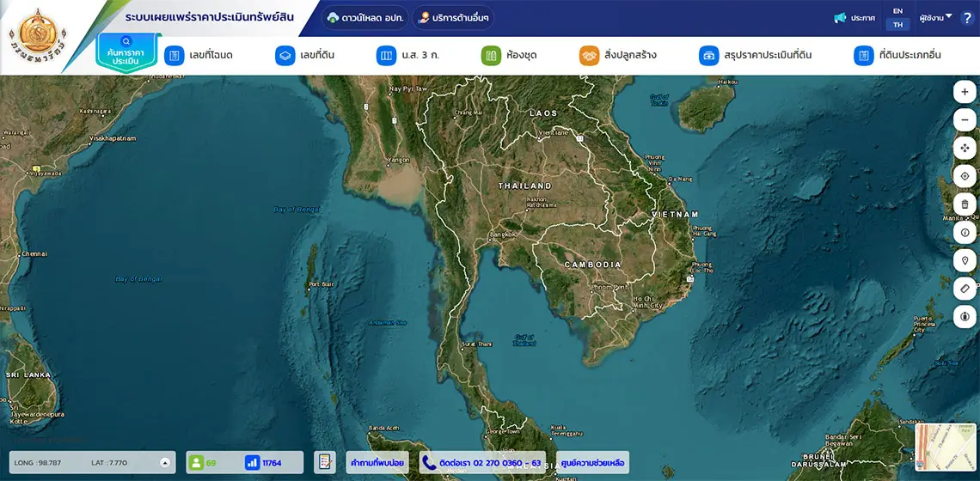This screenshot has height=481, width=980.
Task: Open the map info tool
Action: 965,233
